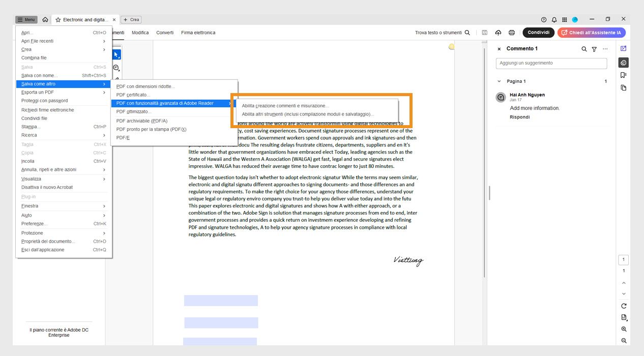The width and height of the screenshot is (644, 356).
Task: Search within comments using the magnifier icon
Action: 584,49
